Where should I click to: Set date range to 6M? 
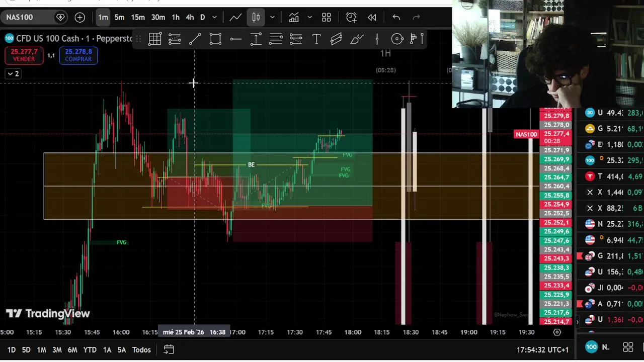click(72, 350)
